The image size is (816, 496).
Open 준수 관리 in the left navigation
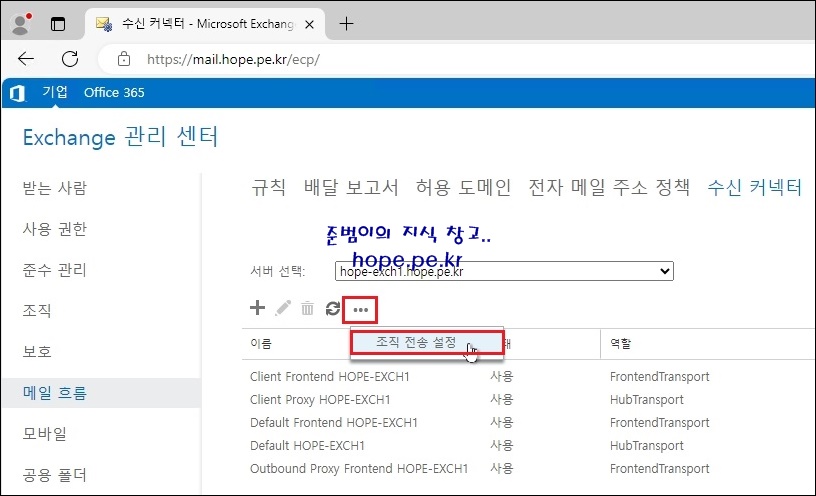tap(54, 270)
